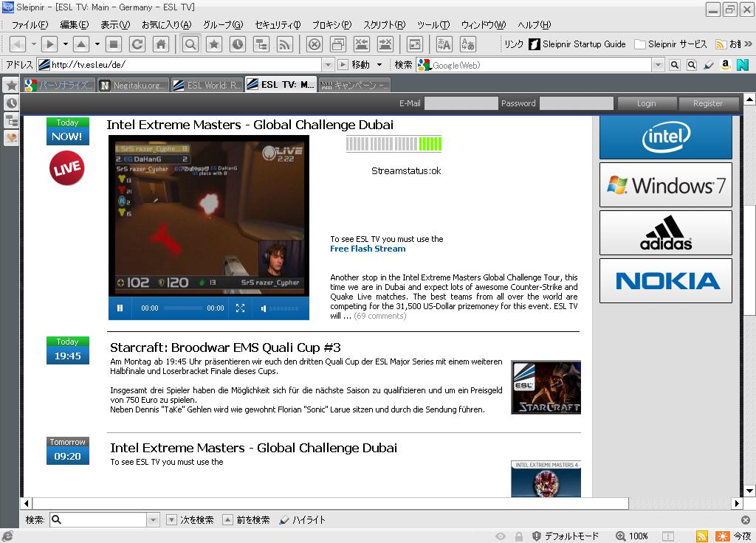Mute the video player sound

pos(264,308)
